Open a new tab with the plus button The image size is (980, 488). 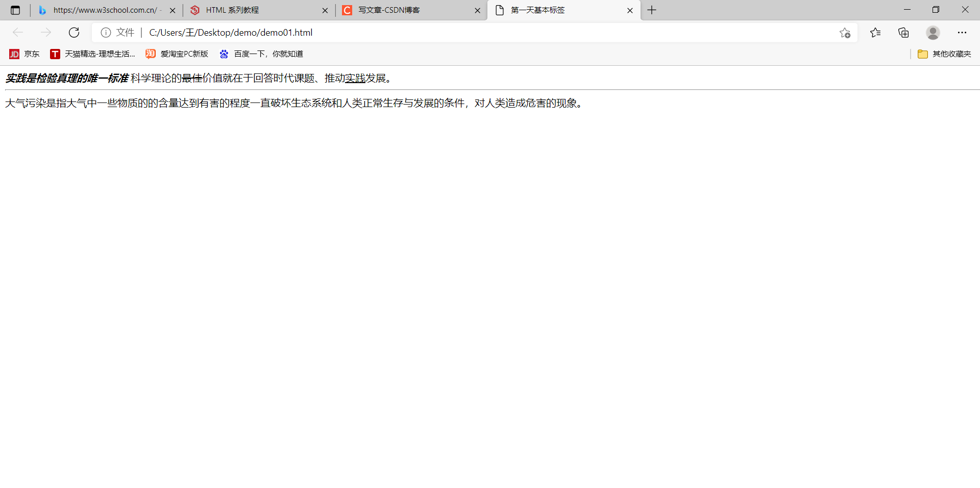[651, 10]
